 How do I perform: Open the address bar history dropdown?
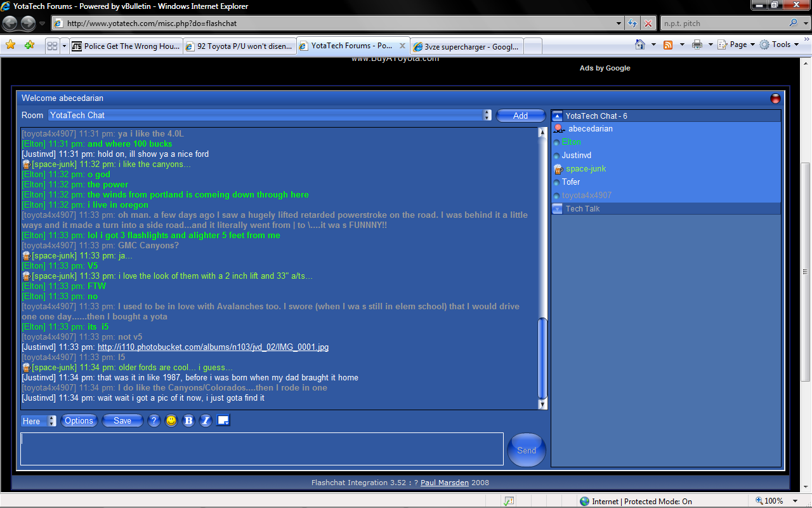[x=620, y=23]
